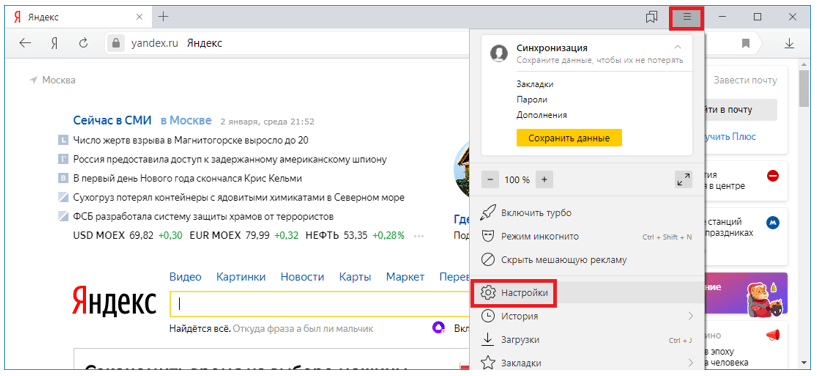The image size is (817, 376).
Task: Expand the История submenu arrow
Action: [x=690, y=316]
